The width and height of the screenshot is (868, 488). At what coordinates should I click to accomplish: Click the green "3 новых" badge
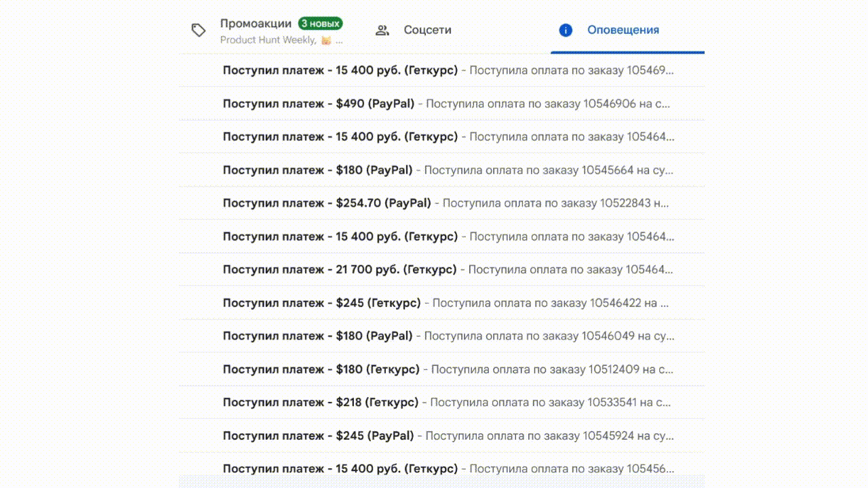point(320,24)
